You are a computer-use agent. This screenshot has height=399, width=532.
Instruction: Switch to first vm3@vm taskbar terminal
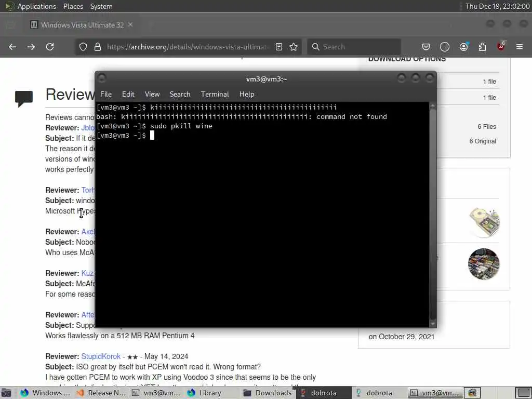[x=156, y=393]
